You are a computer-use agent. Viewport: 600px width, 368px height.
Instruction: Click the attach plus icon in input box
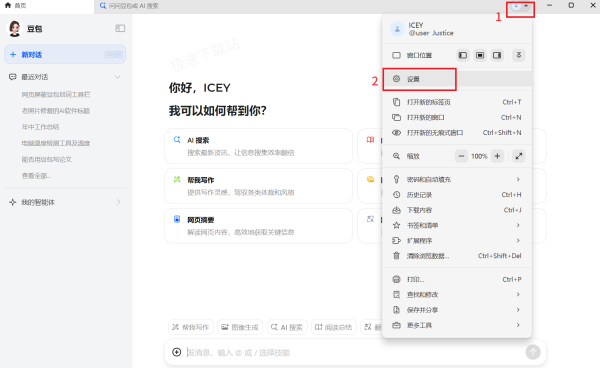[176, 352]
